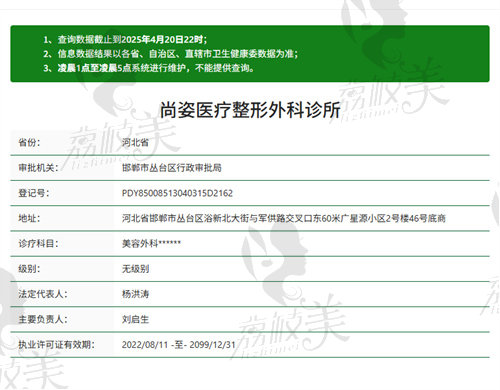Click the 级别 label

pos(29,269)
